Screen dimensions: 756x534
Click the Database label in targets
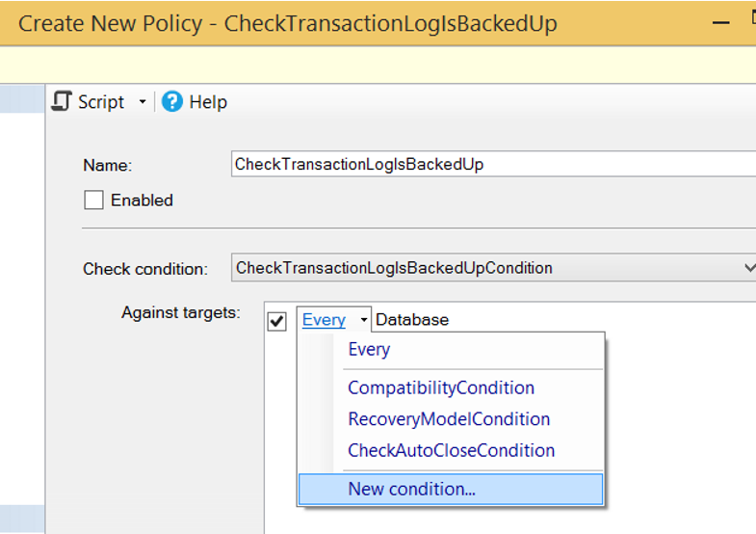pos(412,320)
